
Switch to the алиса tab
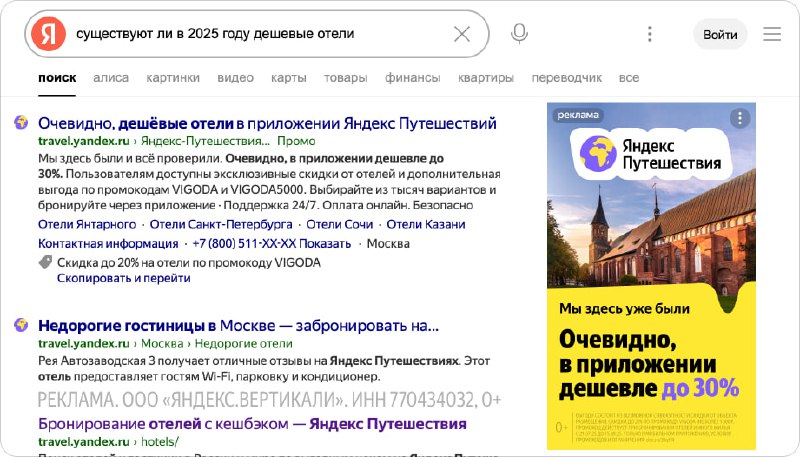pos(111,78)
